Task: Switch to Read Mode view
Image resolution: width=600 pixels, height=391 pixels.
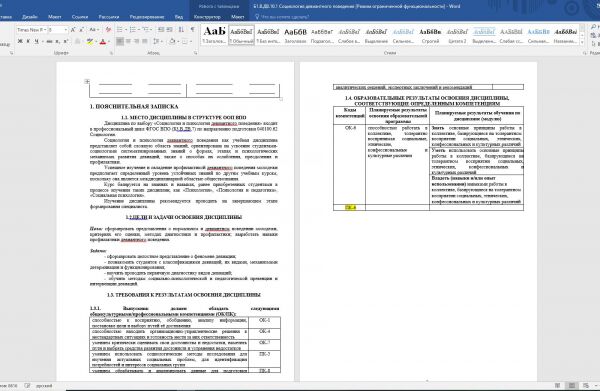Action: [558, 385]
